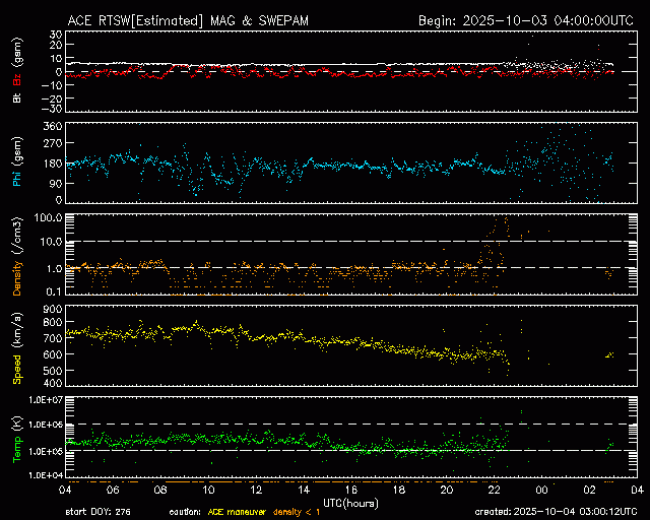Screen dimensions: 650x520
Task: Click the UTC(hours) x-axis label
Action: 350,501
